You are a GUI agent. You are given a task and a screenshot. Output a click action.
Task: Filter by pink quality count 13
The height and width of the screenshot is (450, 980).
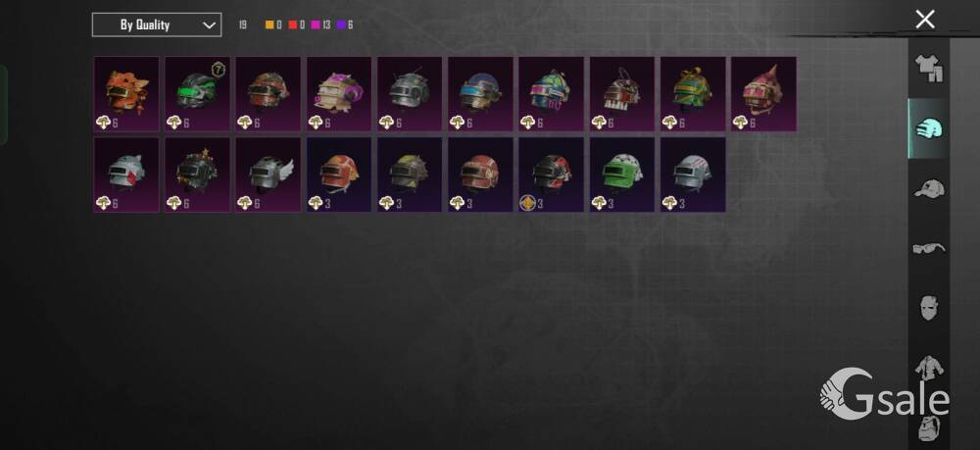coord(320,25)
